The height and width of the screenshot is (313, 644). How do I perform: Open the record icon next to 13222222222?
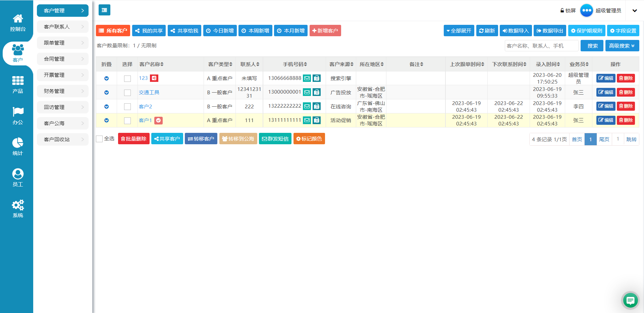point(317,106)
